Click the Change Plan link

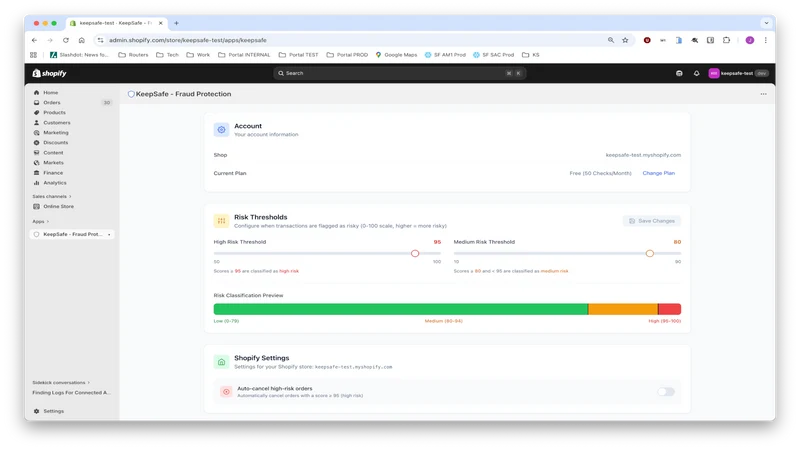pos(658,173)
